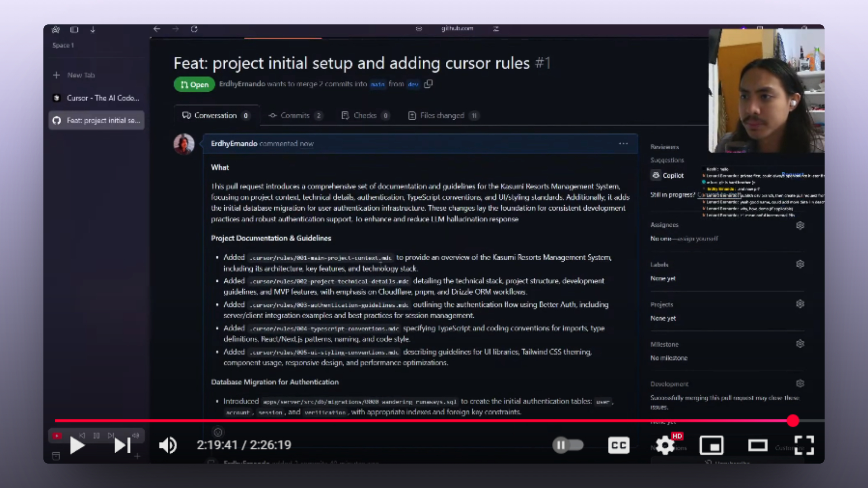Screen dimensions: 868x488
Task: Click the video progress bar scrubber
Action: (793, 421)
